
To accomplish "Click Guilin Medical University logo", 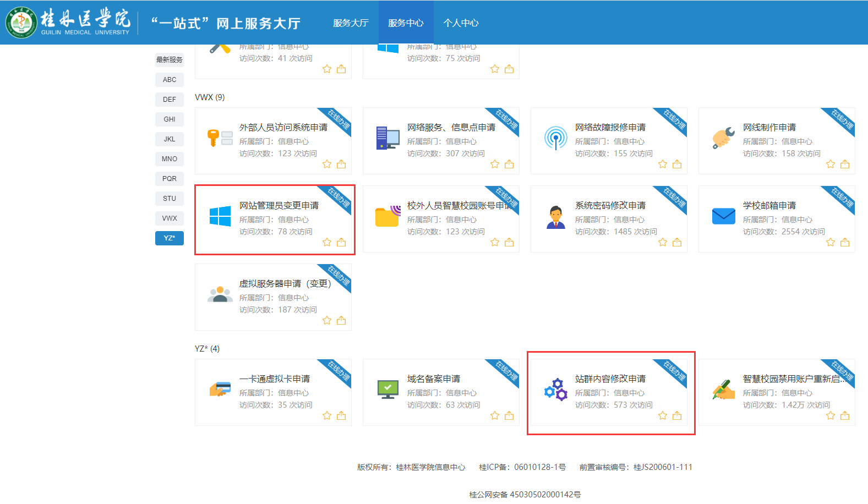I will click(68, 22).
